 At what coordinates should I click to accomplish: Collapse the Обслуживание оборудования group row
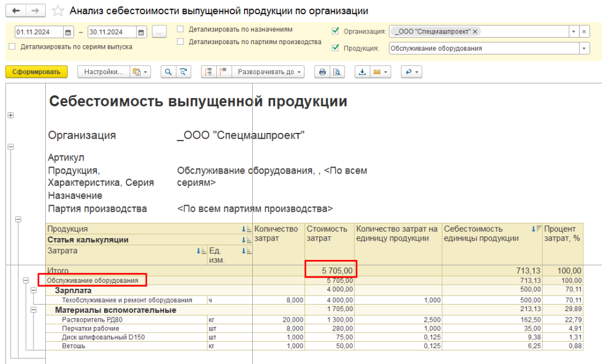pos(26,280)
